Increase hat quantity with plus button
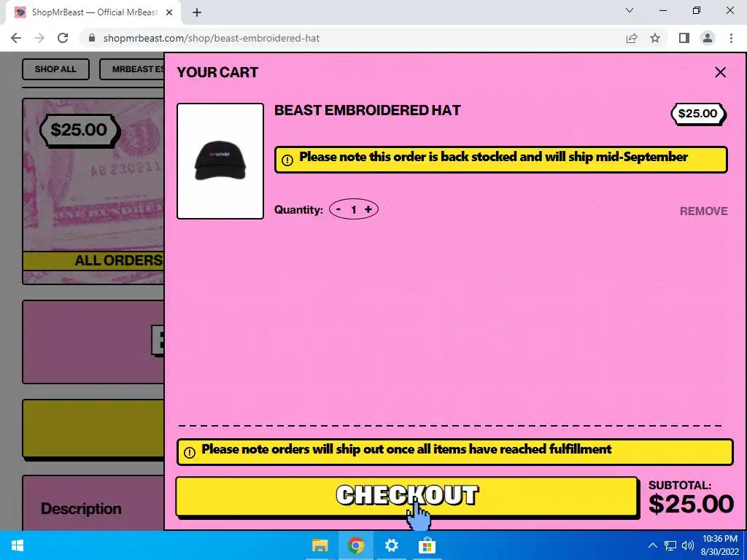The height and width of the screenshot is (560, 747). [x=368, y=209]
